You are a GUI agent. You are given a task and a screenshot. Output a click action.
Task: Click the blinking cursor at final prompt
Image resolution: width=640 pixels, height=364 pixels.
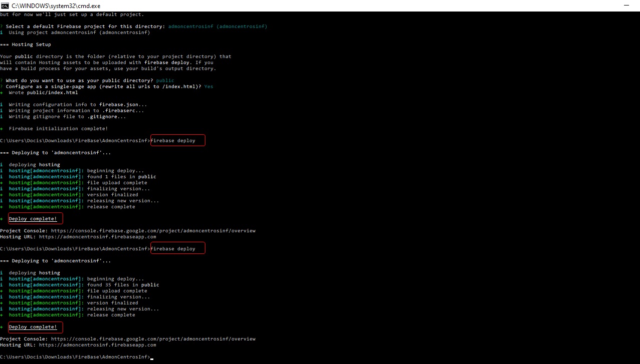pos(152,357)
